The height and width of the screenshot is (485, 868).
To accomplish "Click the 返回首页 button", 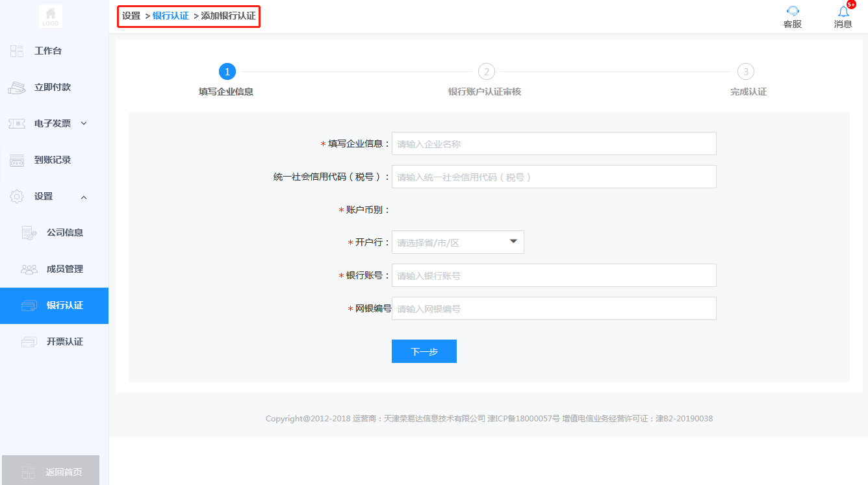I will tap(51, 471).
